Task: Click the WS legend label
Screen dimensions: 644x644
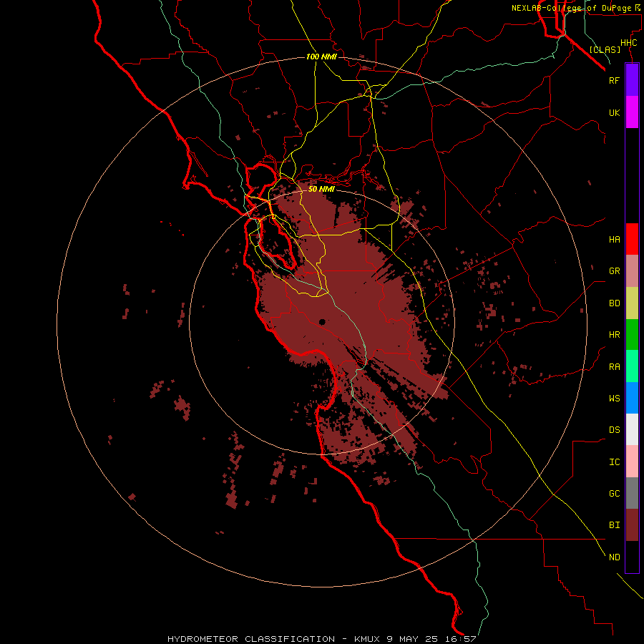Action: 614,399
